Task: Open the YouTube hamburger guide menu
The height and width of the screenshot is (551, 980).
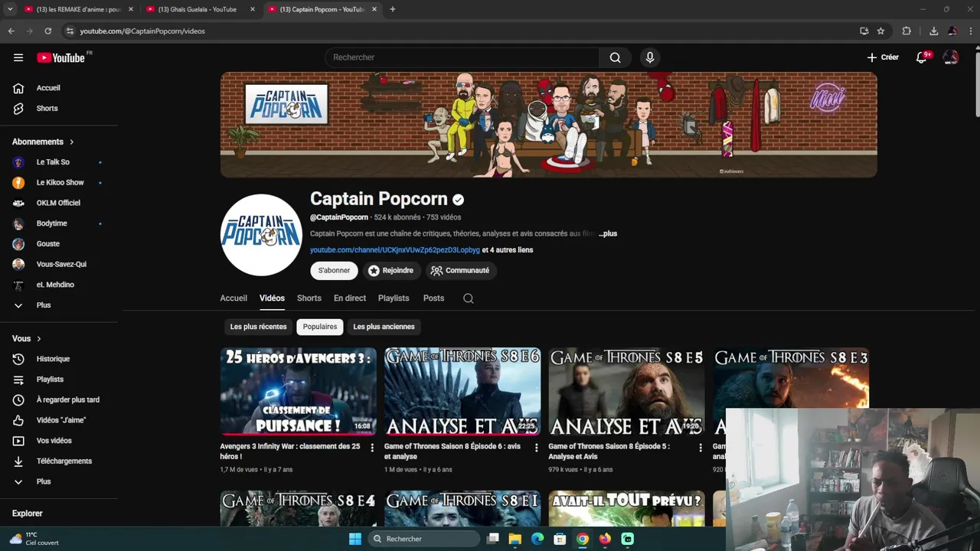Action: [x=18, y=57]
